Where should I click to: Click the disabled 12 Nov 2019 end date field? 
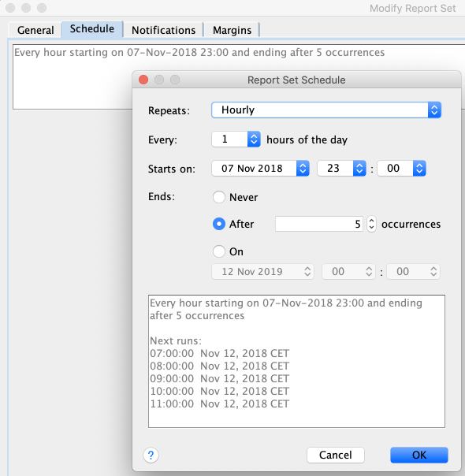pyautogui.click(x=262, y=271)
